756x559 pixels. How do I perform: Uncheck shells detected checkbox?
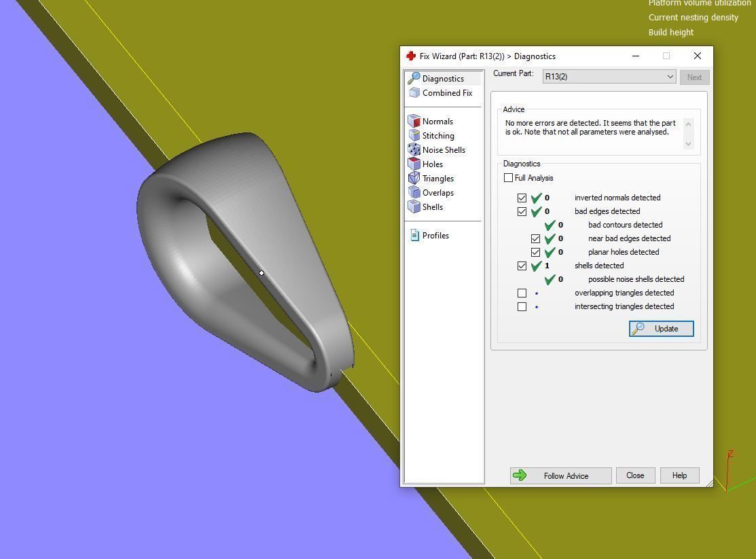click(522, 266)
